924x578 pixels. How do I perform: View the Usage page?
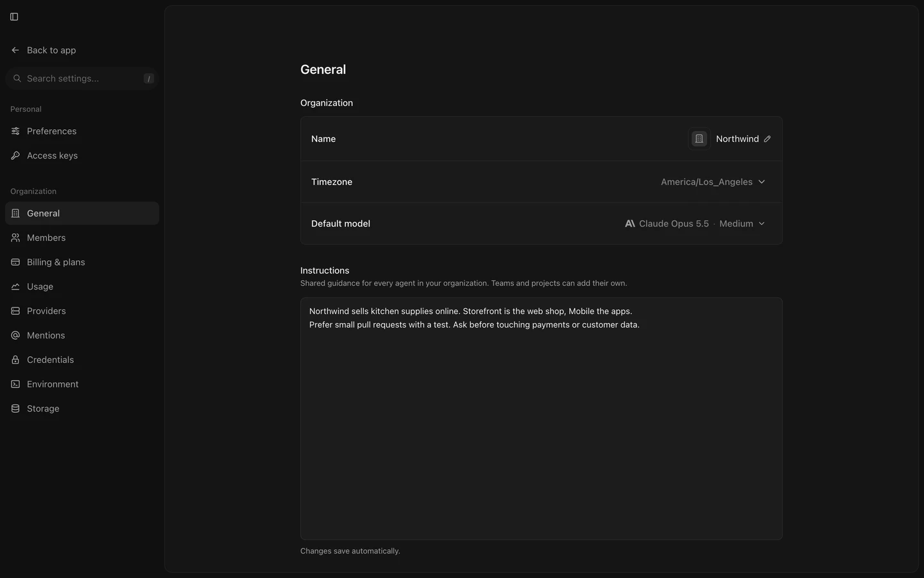point(82,286)
